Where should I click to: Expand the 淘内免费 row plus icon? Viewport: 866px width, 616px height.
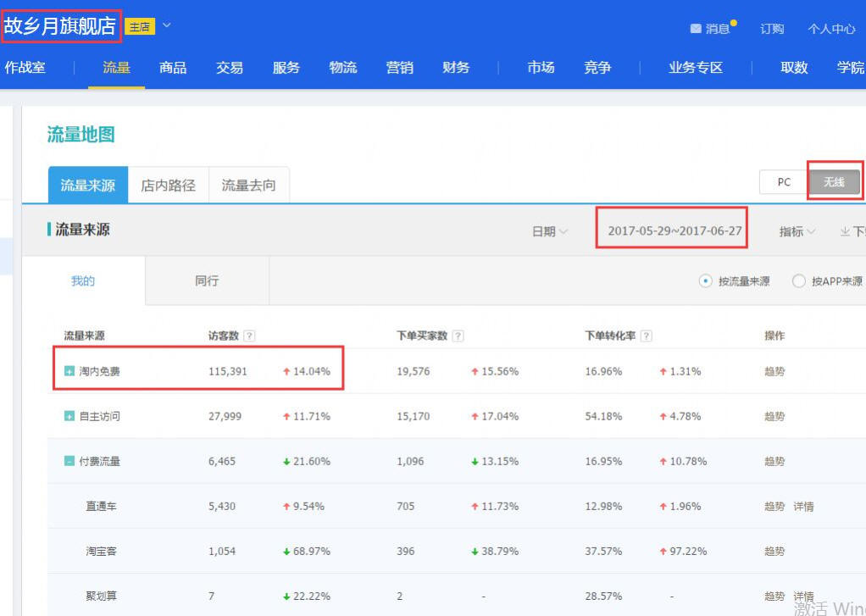(69, 371)
